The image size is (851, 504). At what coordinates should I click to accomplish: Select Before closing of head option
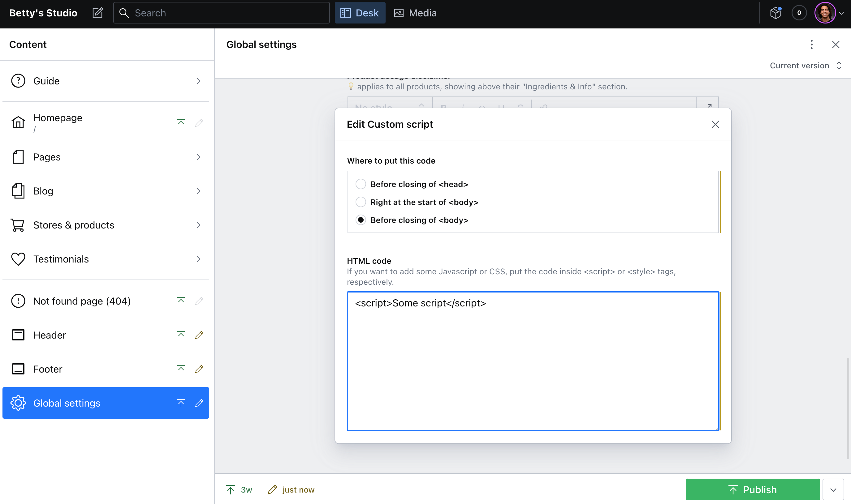coord(361,184)
